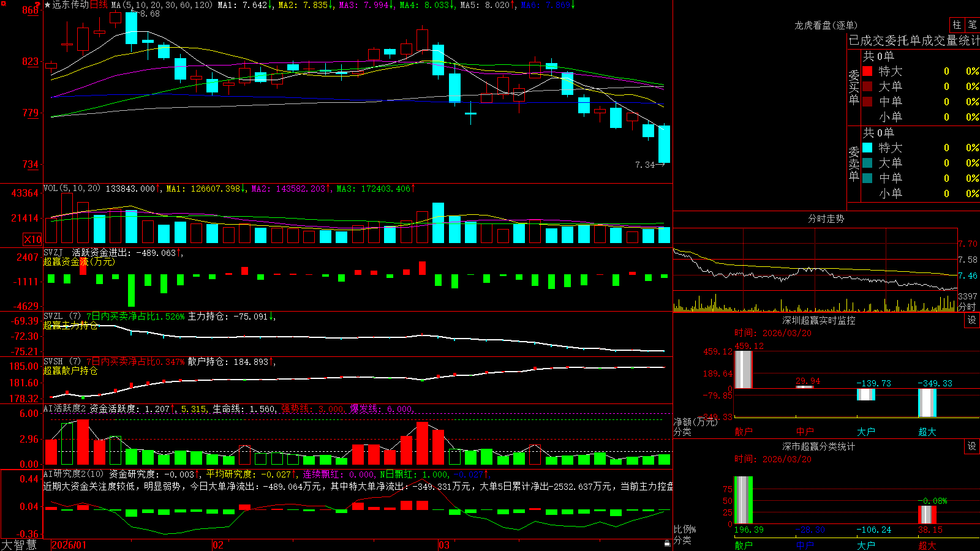Click the 02 month timeline marker
The image size is (980, 551).
point(218,545)
